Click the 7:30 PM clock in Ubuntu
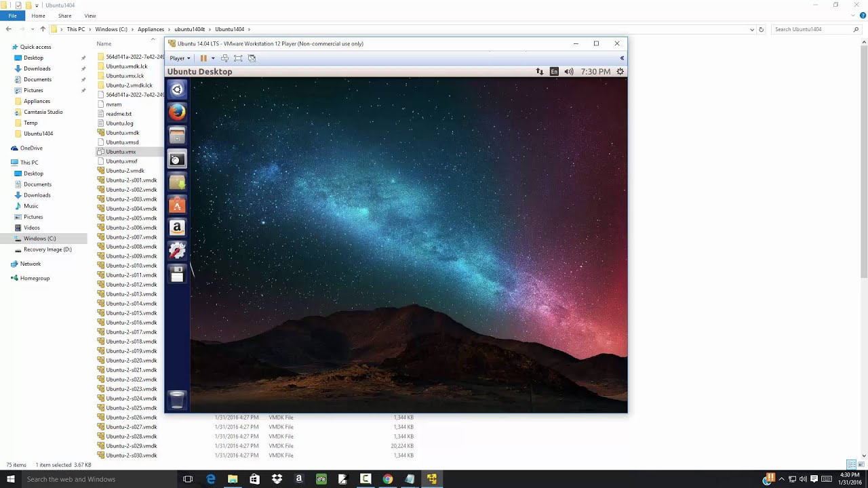 tap(595, 71)
